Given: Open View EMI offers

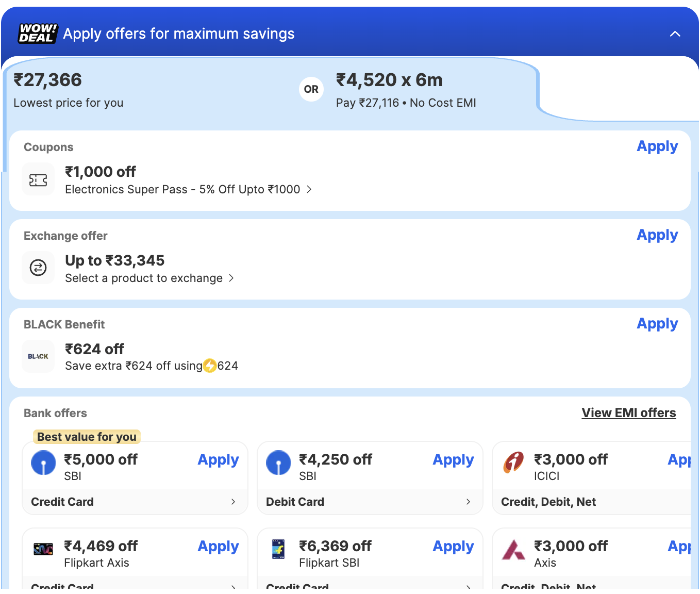Looking at the screenshot, I should pyautogui.click(x=628, y=412).
